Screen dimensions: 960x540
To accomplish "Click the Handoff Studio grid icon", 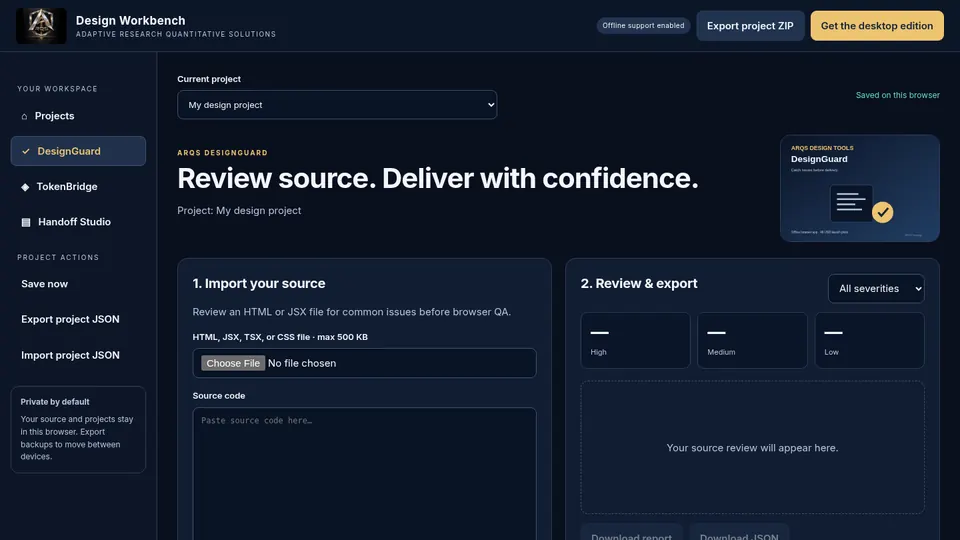I will (26, 222).
